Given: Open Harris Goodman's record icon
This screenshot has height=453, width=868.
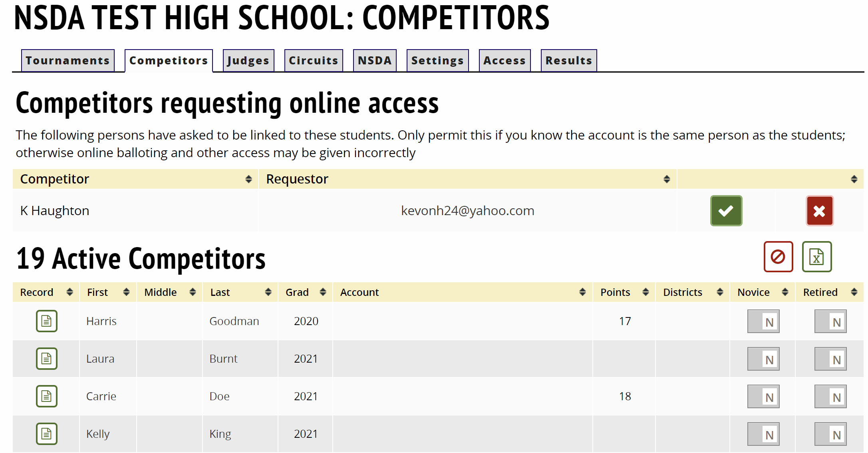Looking at the screenshot, I should pyautogui.click(x=47, y=321).
